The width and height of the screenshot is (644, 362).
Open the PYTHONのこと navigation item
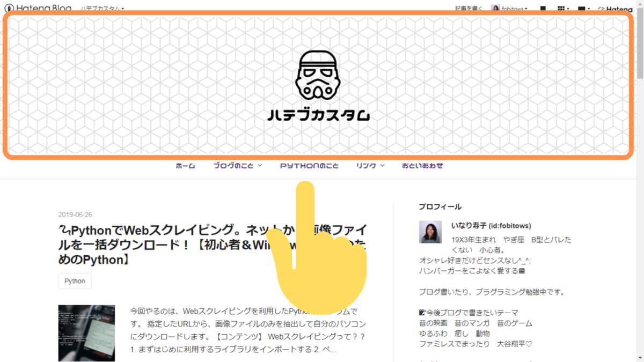[x=310, y=166]
